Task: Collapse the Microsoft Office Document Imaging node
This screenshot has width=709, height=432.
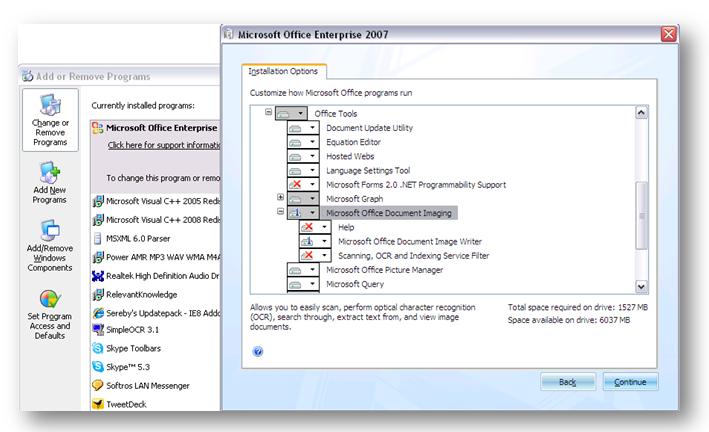Action: click(x=280, y=211)
